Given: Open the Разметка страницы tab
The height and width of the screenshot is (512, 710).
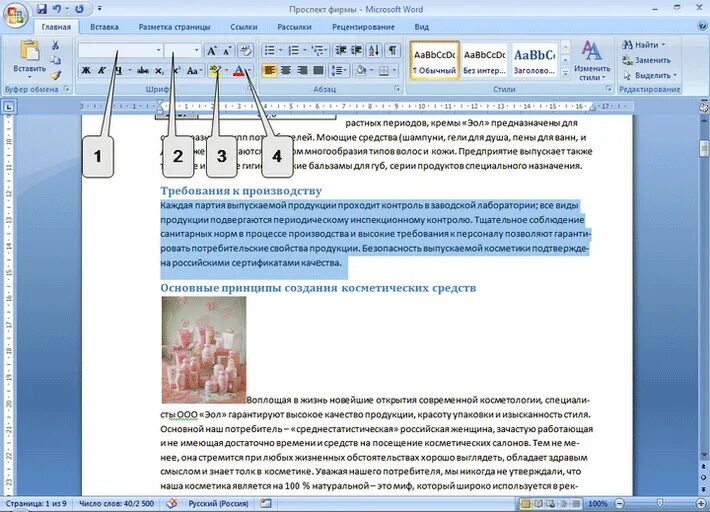Looking at the screenshot, I should point(174,27).
